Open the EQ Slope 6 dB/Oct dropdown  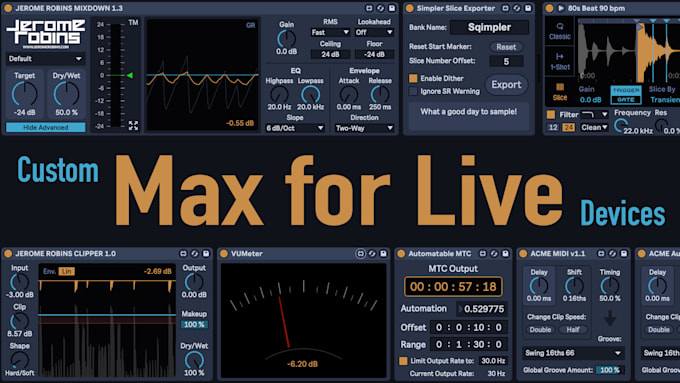[x=295, y=128]
